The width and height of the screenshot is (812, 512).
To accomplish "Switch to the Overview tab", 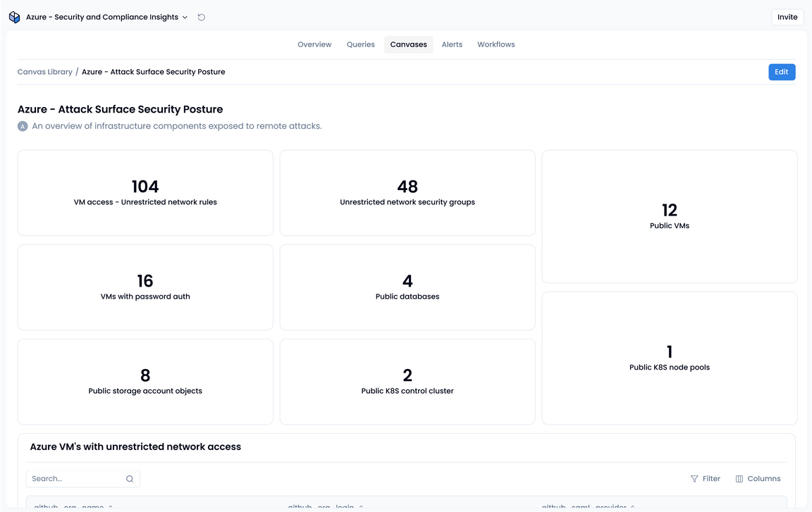I will pyautogui.click(x=314, y=44).
